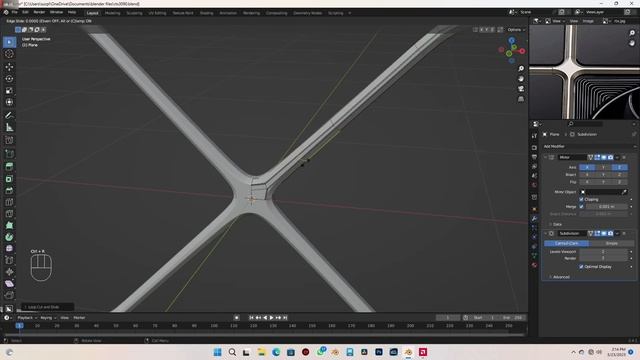Switch to the Modeling workspace tab

[113, 13]
